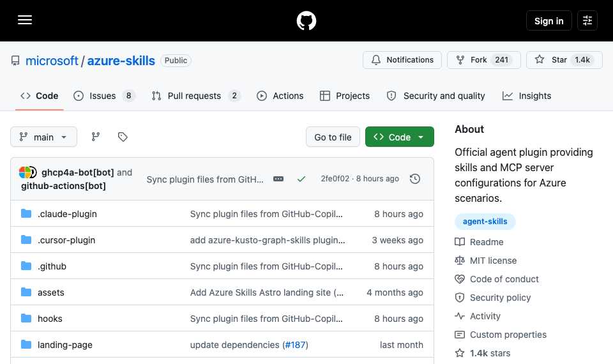This screenshot has height=364, width=613.
Task: Open update dependencies commit message
Action: (x=234, y=345)
